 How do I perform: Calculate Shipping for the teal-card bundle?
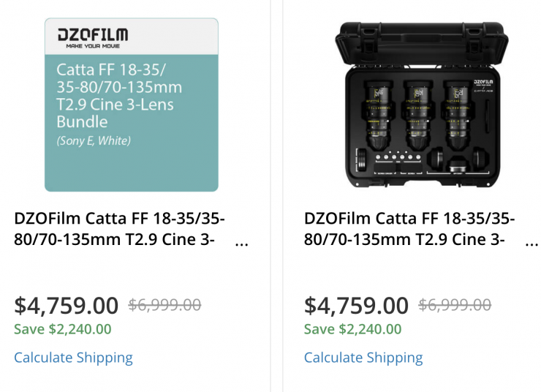click(x=73, y=358)
